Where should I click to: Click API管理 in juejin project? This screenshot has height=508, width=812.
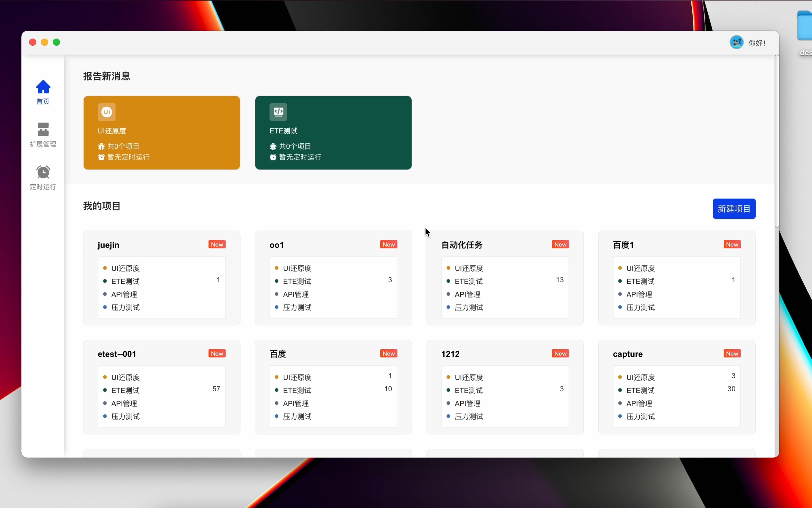(124, 295)
